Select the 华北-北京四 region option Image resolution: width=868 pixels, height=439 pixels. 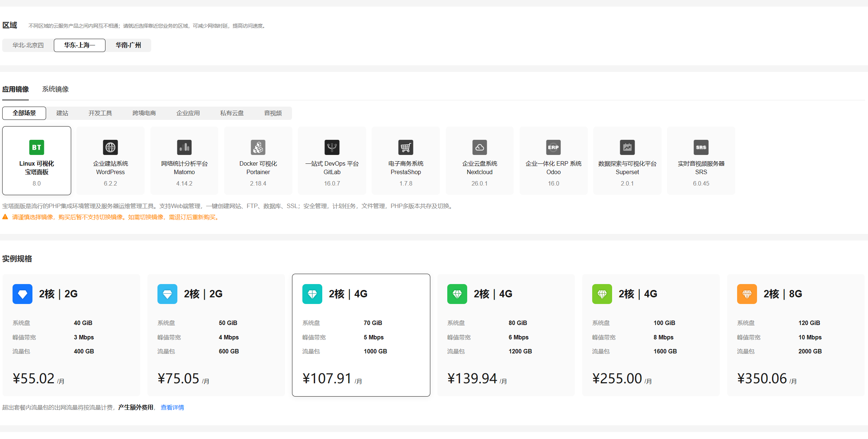click(x=28, y=45)
